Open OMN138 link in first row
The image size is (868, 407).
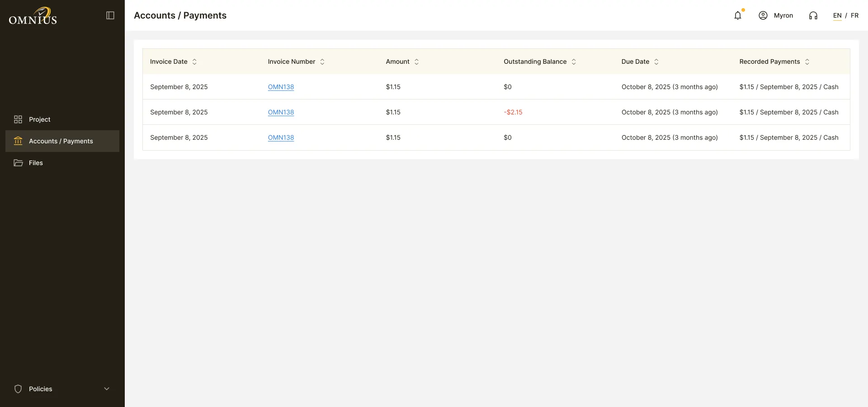click(x=281, y=87)
